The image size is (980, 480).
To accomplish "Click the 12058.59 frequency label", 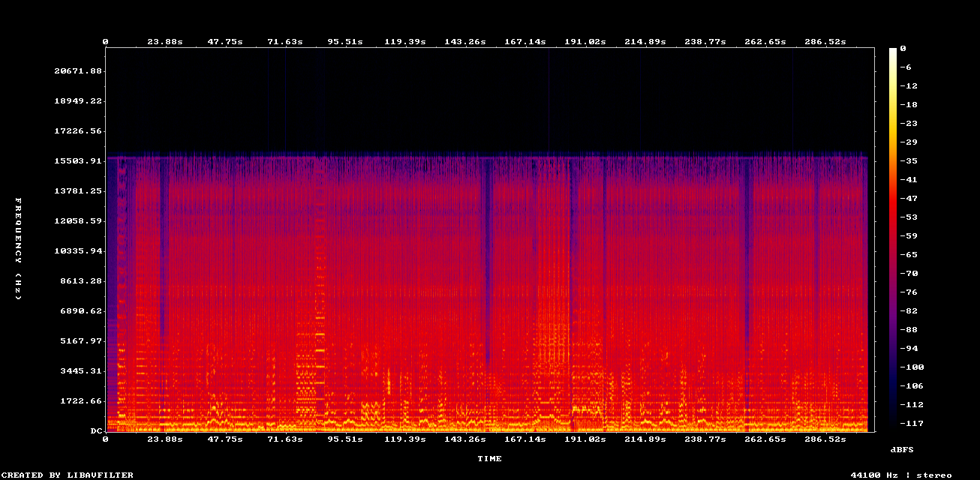I will coord(77,221).
